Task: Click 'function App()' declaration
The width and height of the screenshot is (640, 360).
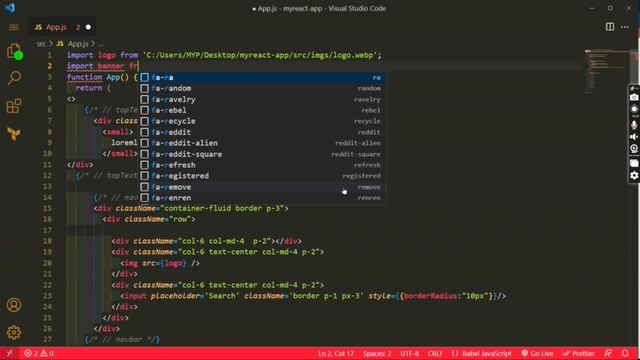Action: (x=98, y=78)
